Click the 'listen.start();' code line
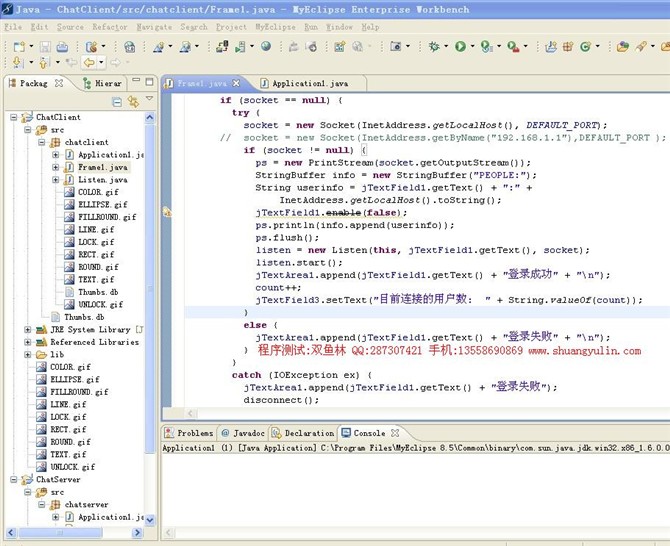The image size is (670, 546). 299,262
